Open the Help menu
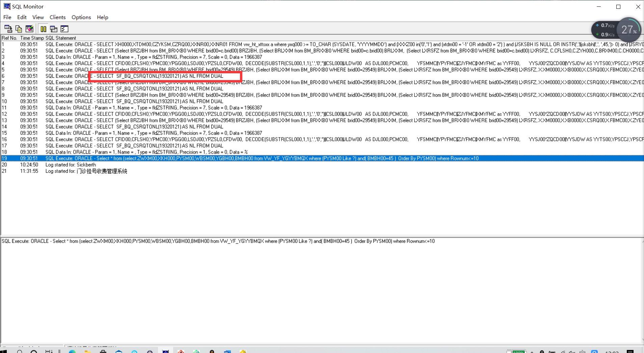Image resolution: width=644 pixels, height=353 pixels. pos(103,17)
